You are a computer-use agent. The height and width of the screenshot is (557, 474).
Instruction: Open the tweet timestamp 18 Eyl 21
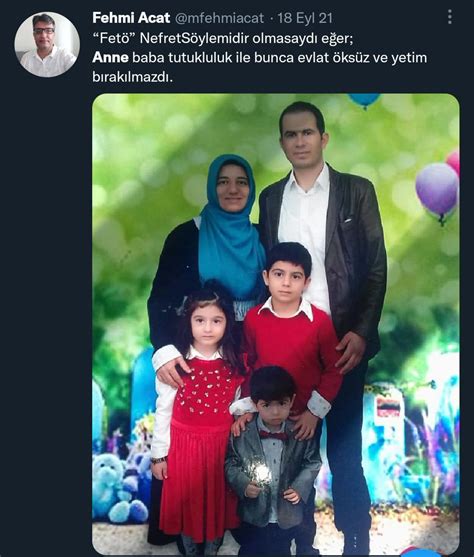pyautogui.click(x=305, y=18)
